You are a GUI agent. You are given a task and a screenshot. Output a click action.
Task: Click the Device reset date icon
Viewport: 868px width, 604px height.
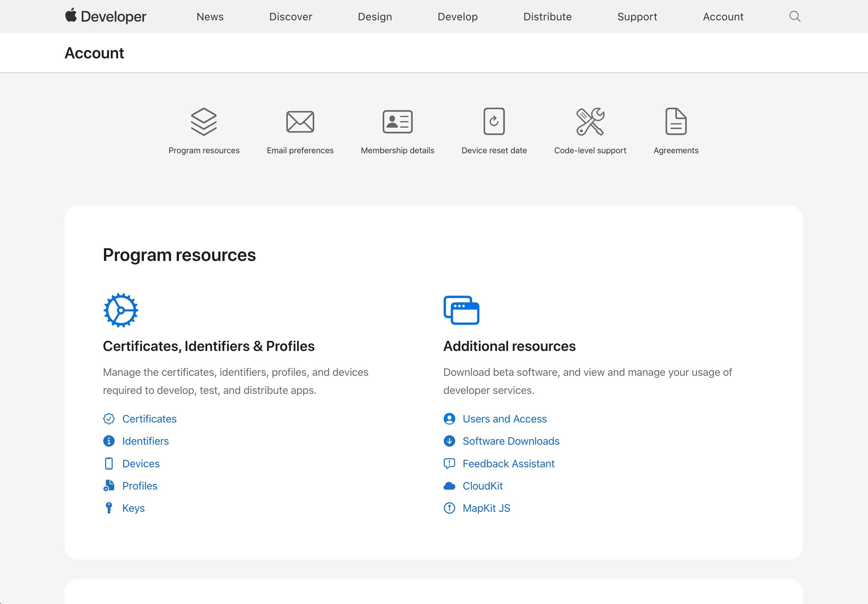494,121
